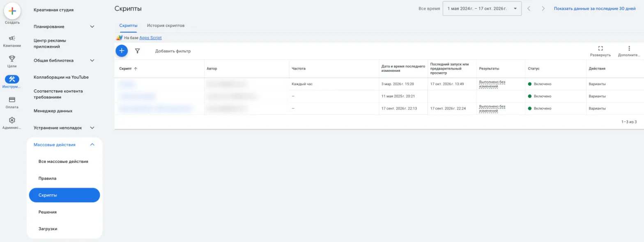Expand the table with the Развернуть icon

point(600,48)
